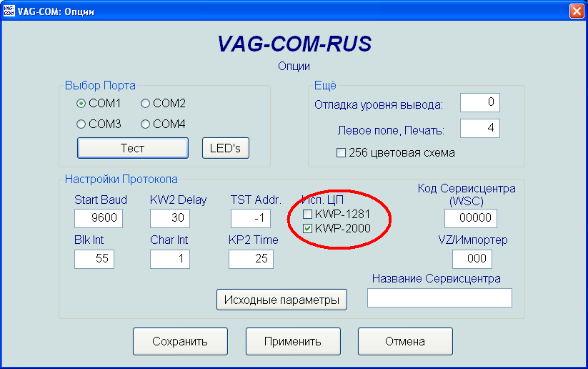The image size is (588, 369).
Task: Toggle the 256 цветовая схема checkbox
Action: [x=341, y=152]
